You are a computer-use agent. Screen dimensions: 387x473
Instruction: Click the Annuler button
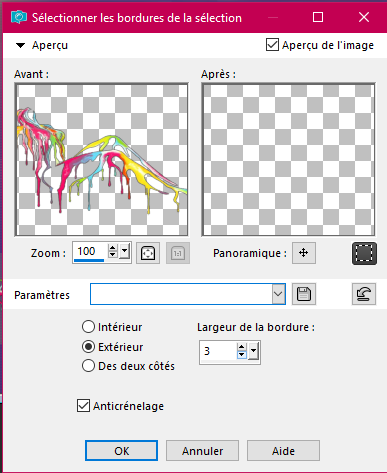[202, 451]
